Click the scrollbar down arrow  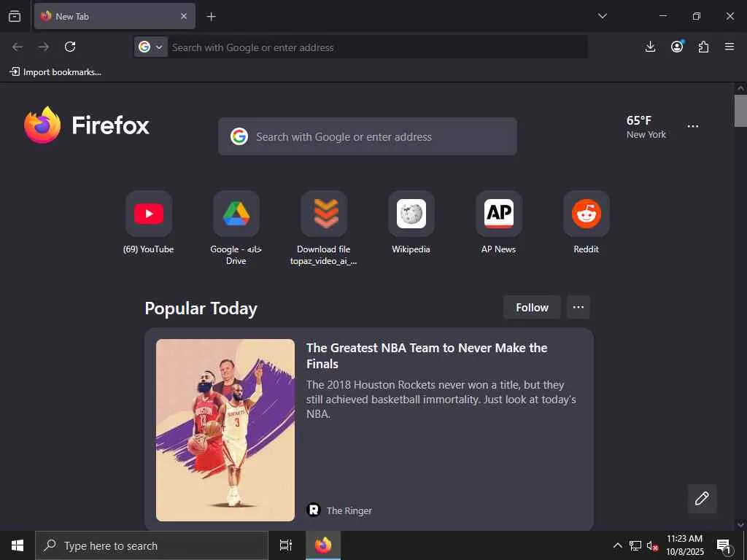pyautogui.click(x=740, y=525)
